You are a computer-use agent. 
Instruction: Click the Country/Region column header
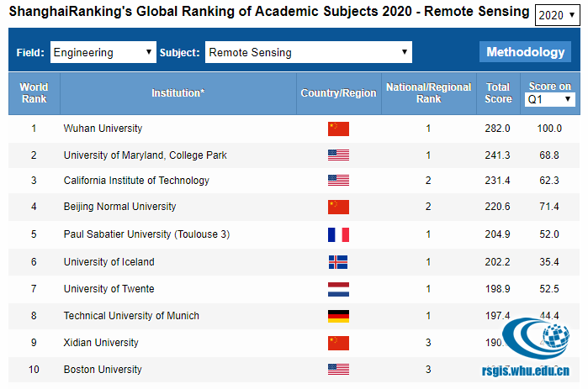(x=339, y=93)
